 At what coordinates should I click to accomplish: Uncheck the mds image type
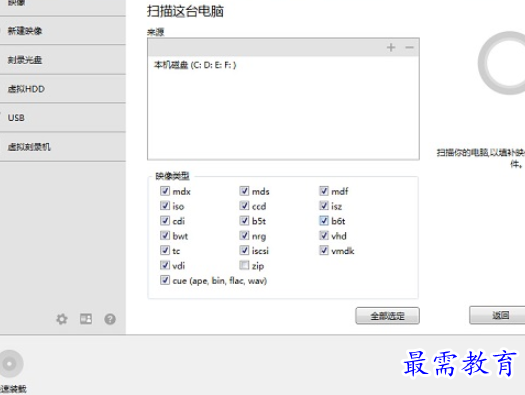point(244,191)
